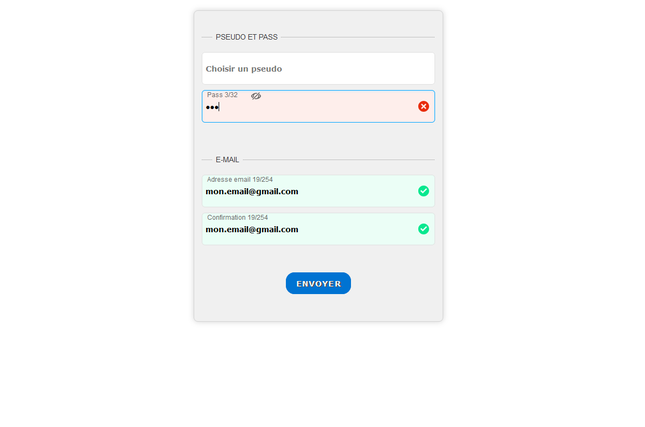Click the masked password dots

pos(212,107)
